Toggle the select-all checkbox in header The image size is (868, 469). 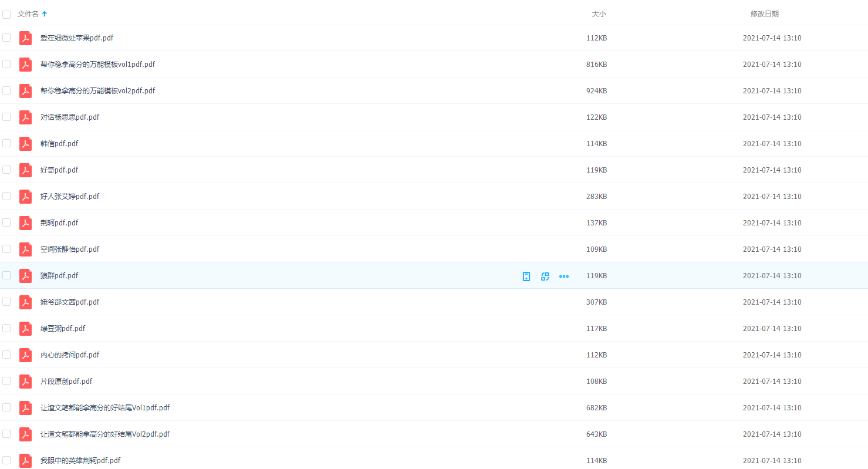(6, 14)
